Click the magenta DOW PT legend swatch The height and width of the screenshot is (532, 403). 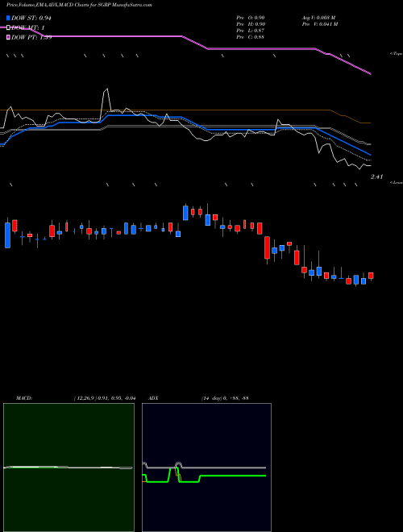pos(8,37)
